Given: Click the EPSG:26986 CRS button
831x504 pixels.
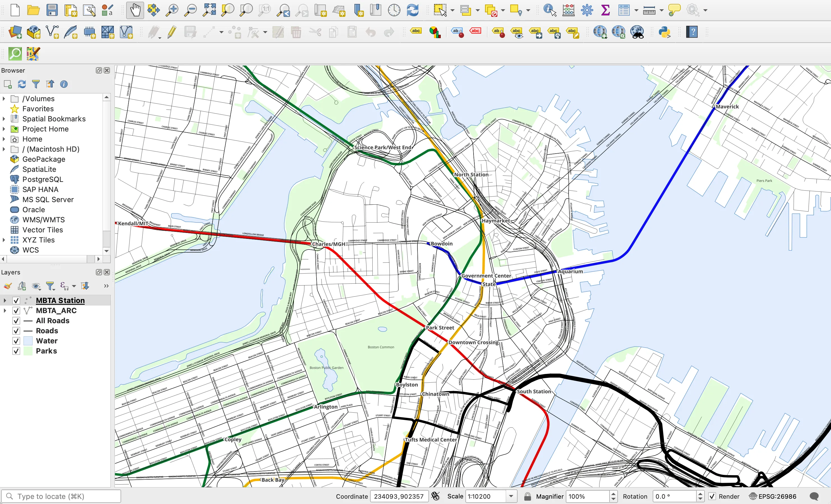Looking at the screenshot, I should coord(773,496).
